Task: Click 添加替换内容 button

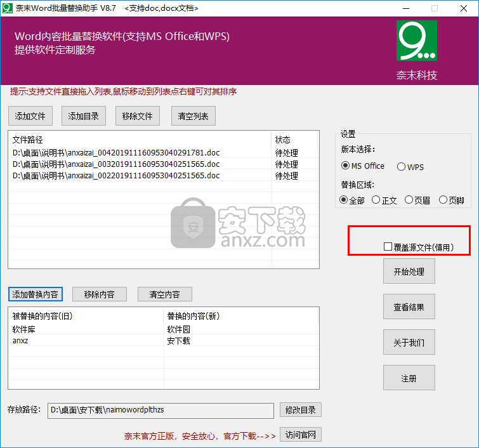Action: point(36,294)
